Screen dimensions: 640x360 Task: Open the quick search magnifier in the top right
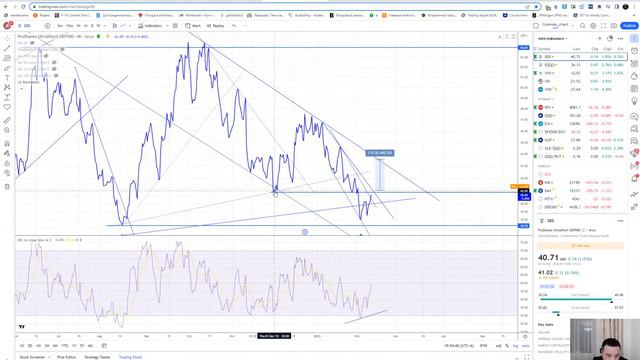(x=582, y=26)
